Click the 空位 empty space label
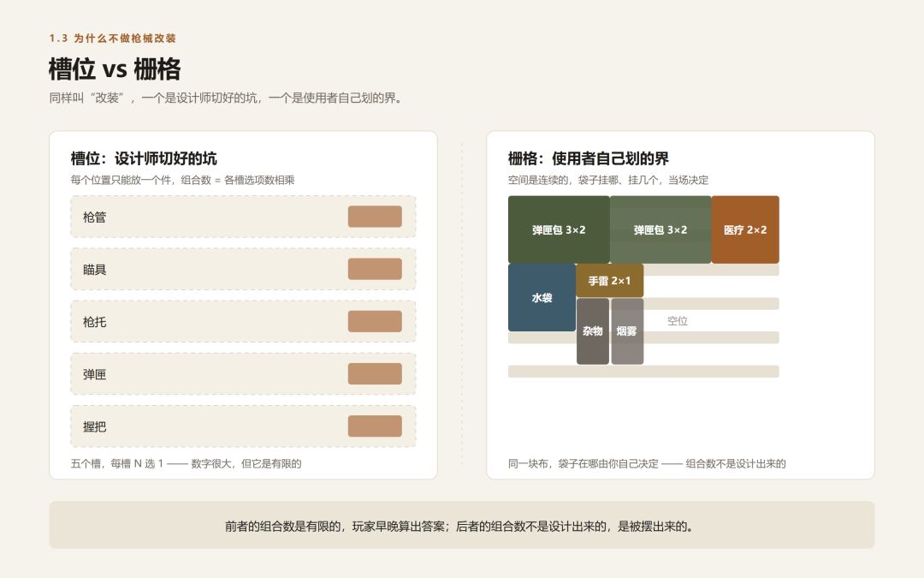924x578 pixels. (677, 321)
